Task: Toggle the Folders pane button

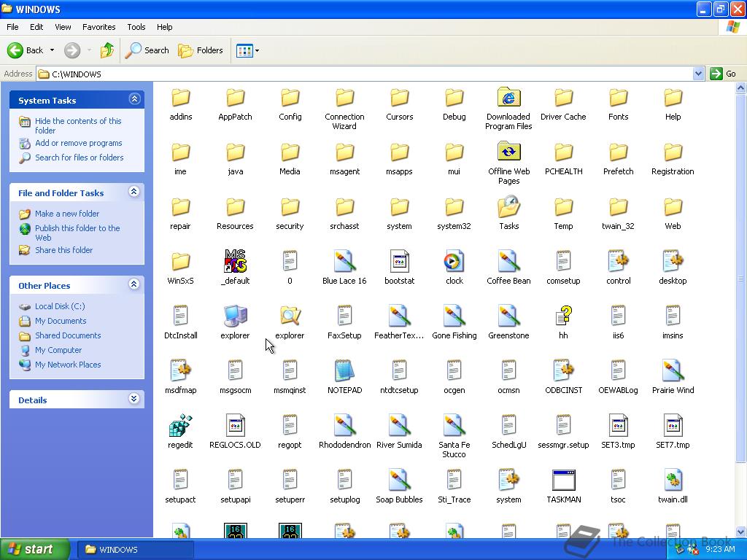Action: [x=200, y=50]
